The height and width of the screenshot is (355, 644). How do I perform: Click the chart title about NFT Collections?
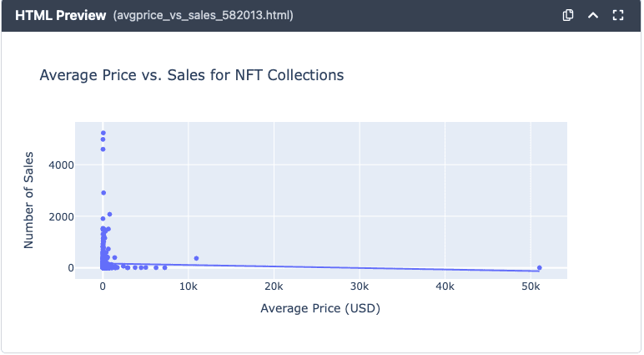click(192, 75)
